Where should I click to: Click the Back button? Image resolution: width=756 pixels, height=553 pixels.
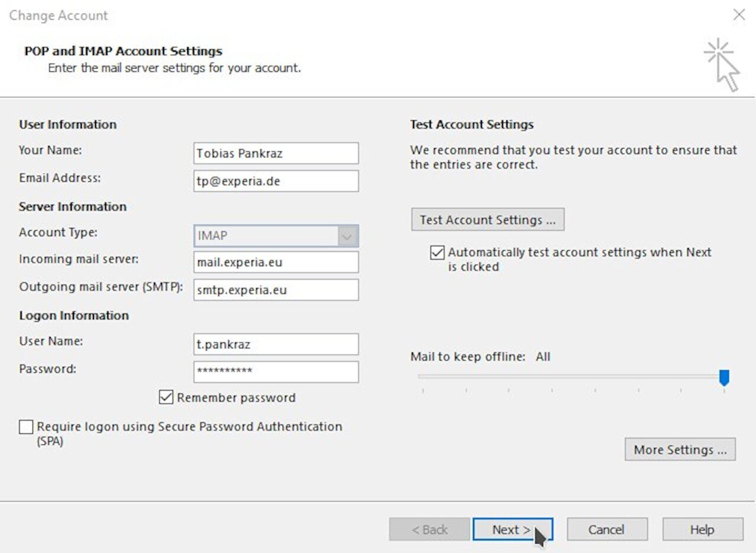pyautogui.click(x=429, y=529)
